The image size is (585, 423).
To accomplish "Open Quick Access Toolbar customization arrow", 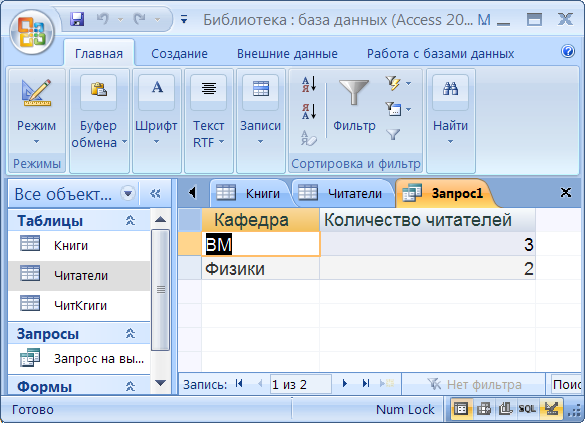I will point(184,19).
